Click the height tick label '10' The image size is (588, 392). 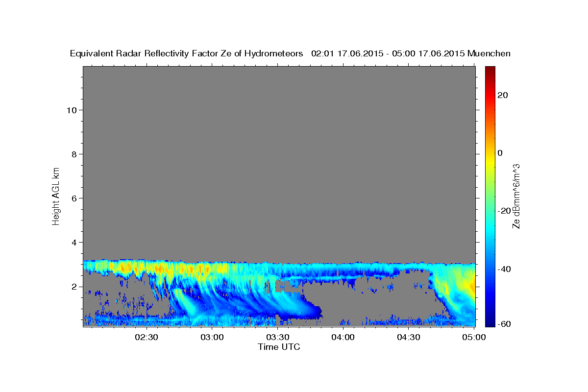coord(71,110)
